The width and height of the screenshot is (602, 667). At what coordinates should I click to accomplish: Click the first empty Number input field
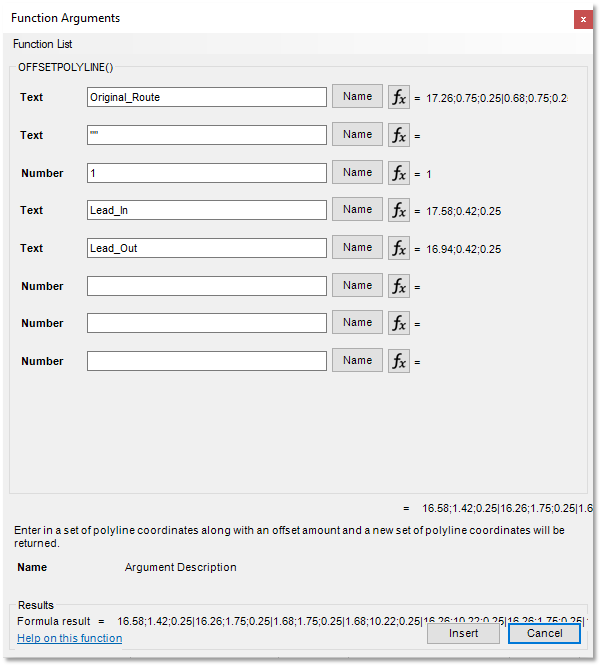207,286
